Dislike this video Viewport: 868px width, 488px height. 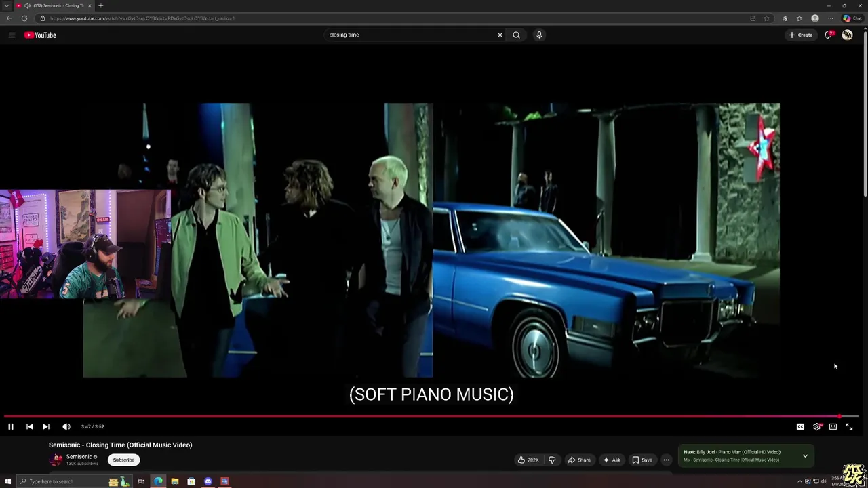click(x=552, y=460)
